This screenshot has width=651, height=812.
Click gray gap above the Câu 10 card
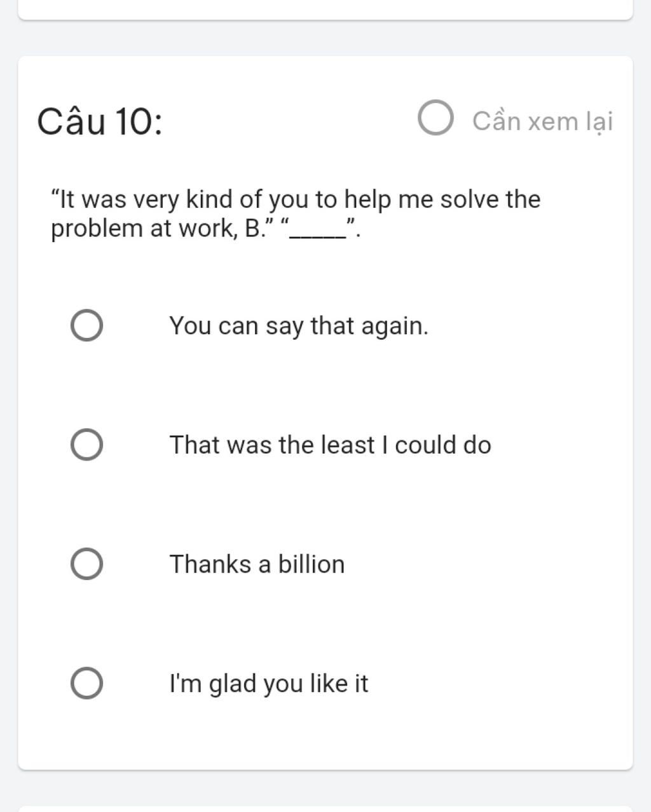pyautogui.click(x=325, y=38)
